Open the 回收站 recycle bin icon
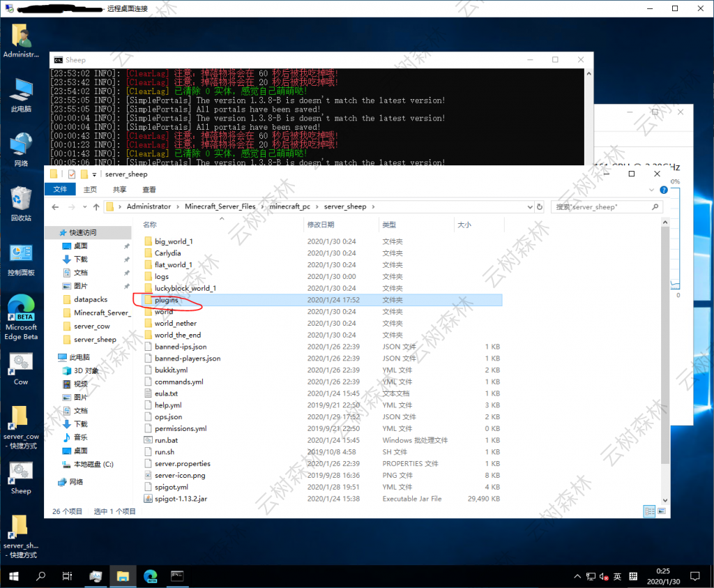 coord(21,204)
